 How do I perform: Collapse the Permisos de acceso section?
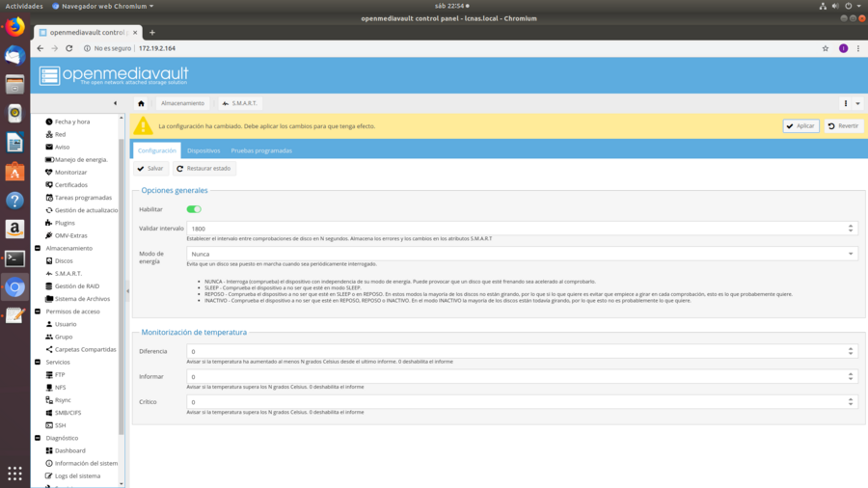(38, 312)
